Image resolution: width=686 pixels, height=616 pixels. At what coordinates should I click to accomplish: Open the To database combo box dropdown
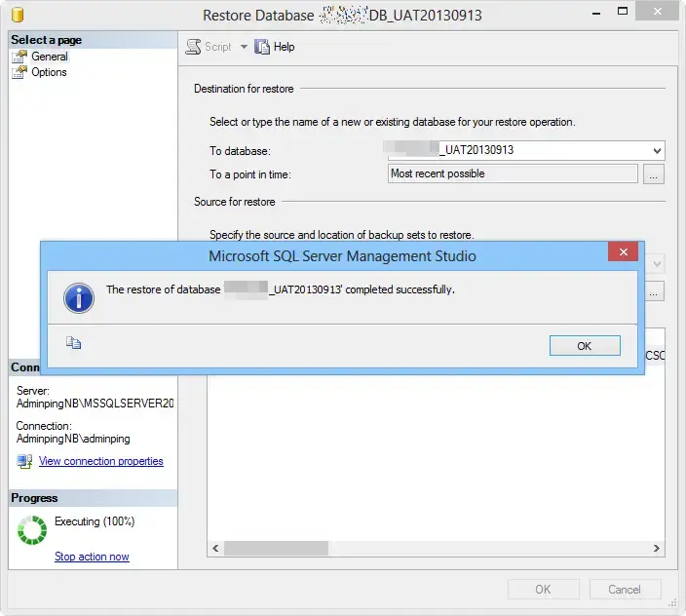pos(657,150)
